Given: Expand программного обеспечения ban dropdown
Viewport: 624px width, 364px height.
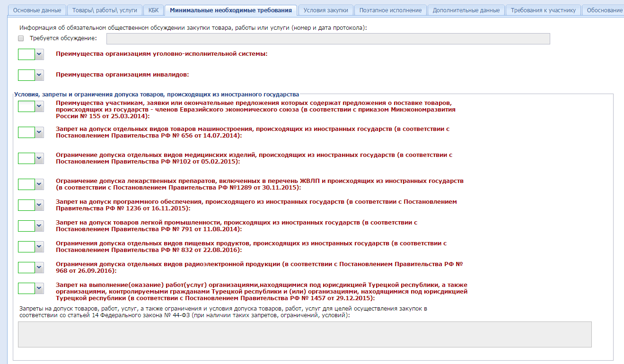Looking at the screenshot, I should (39, 205).
